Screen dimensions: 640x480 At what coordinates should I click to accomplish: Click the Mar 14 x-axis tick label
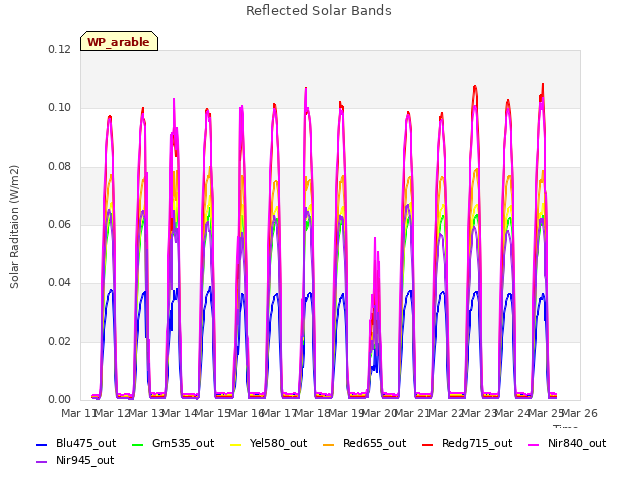(180, 413)
